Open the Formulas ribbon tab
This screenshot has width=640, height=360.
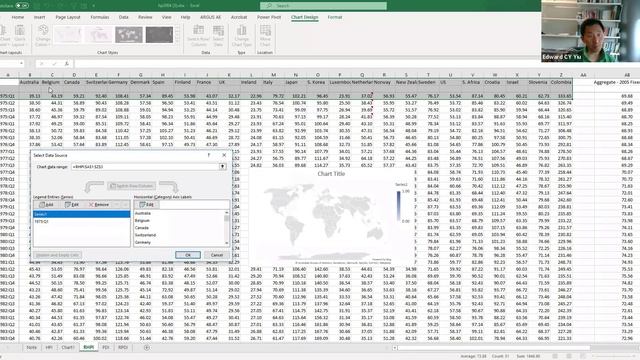pyautogui.click(x=100, y=17)
